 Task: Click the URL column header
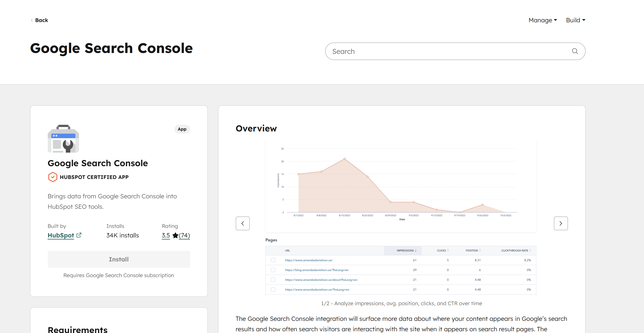pyautogui.click(x=287, y=250)
